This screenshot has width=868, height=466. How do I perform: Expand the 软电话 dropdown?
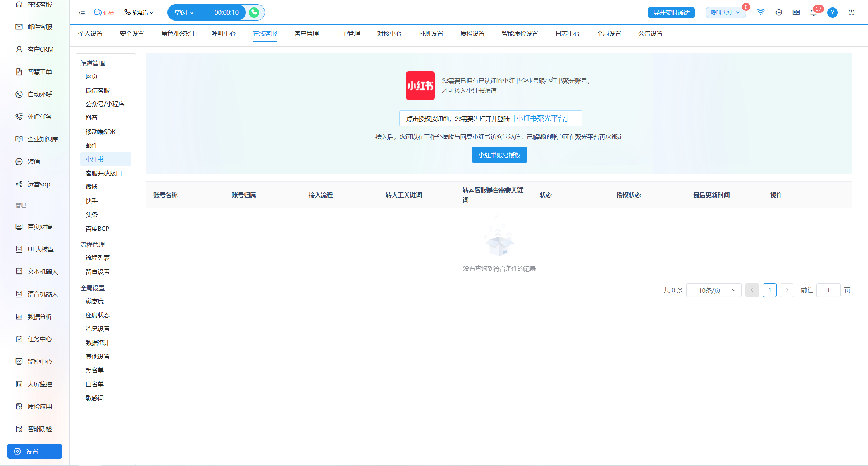coord(139,13)
